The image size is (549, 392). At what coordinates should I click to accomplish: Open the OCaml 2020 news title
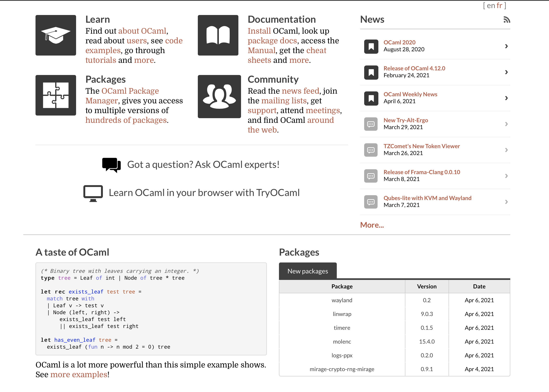coord(399,43)
